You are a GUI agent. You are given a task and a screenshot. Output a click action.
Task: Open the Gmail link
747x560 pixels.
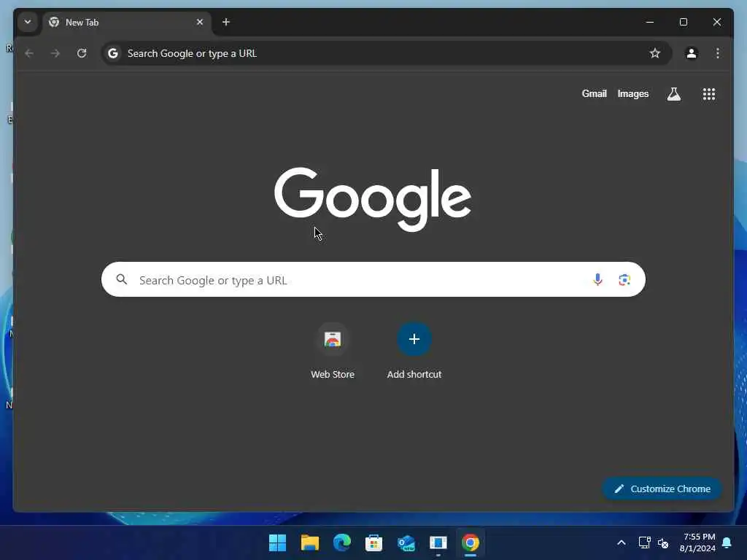coord(594,94)
